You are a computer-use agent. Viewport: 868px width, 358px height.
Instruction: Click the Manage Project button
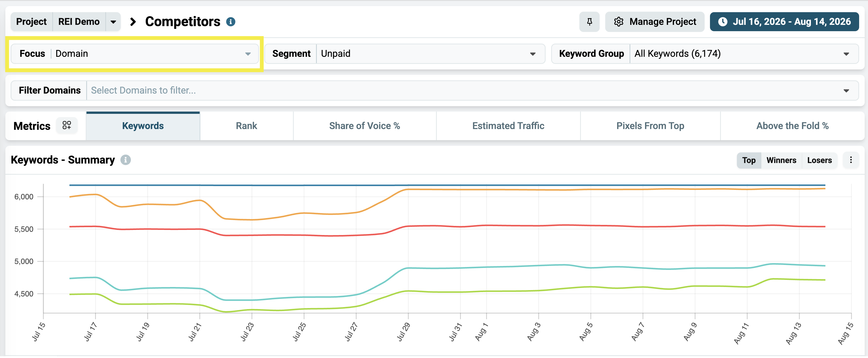pyautogui.click(x=654, y=22)
